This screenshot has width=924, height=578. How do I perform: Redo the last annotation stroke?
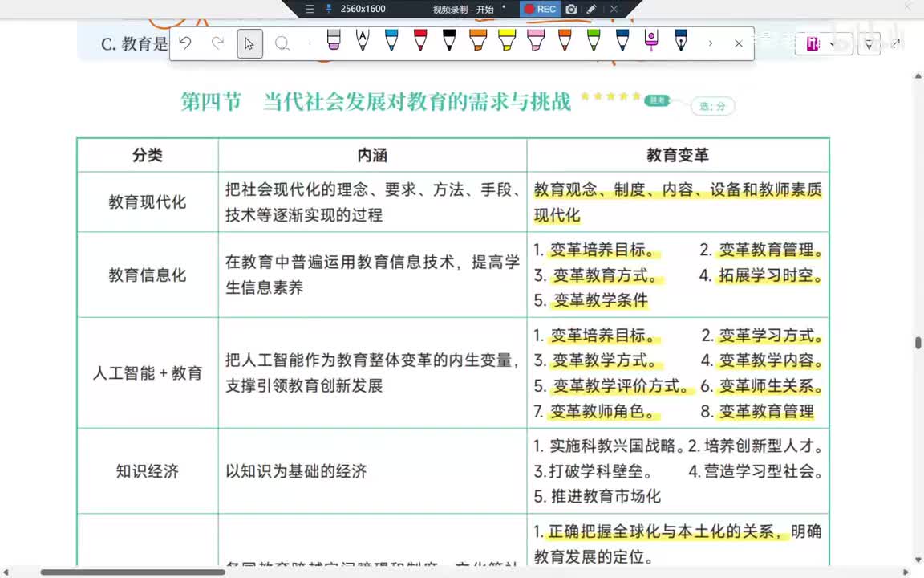[217, 43]
